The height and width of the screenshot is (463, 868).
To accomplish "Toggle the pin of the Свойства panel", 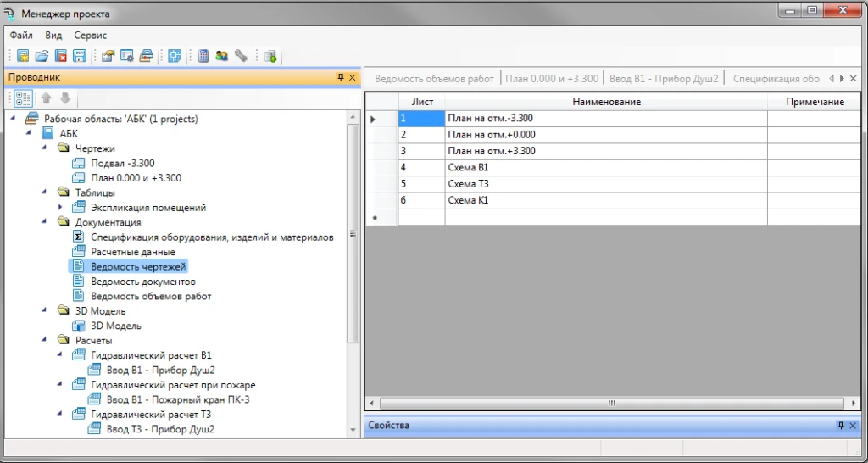I will point(840,426).
